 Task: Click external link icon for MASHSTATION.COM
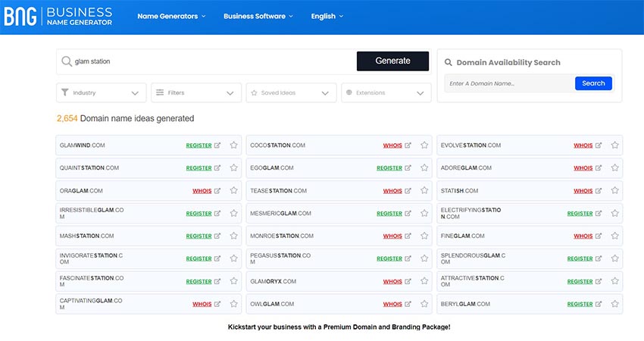pyautogui.click(x=218, y=236)
